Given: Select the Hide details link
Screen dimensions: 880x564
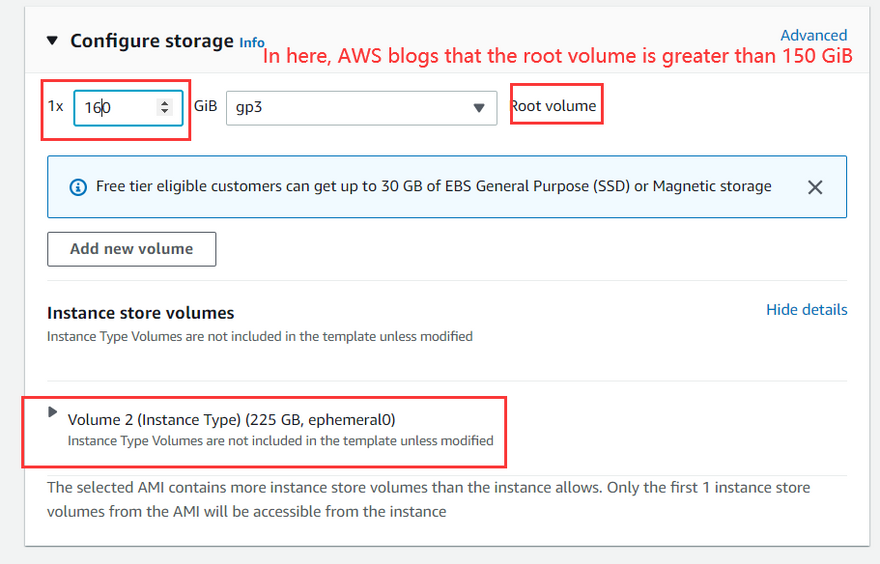Looking at the screenshot, I should pos(806,310).
